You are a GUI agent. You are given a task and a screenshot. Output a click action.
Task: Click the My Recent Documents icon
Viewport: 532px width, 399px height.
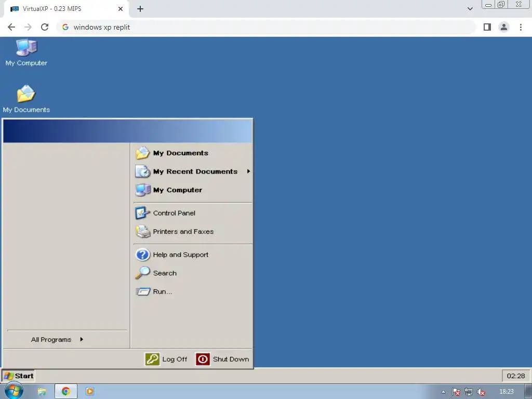pyautogui.click(x=142, y=171)
